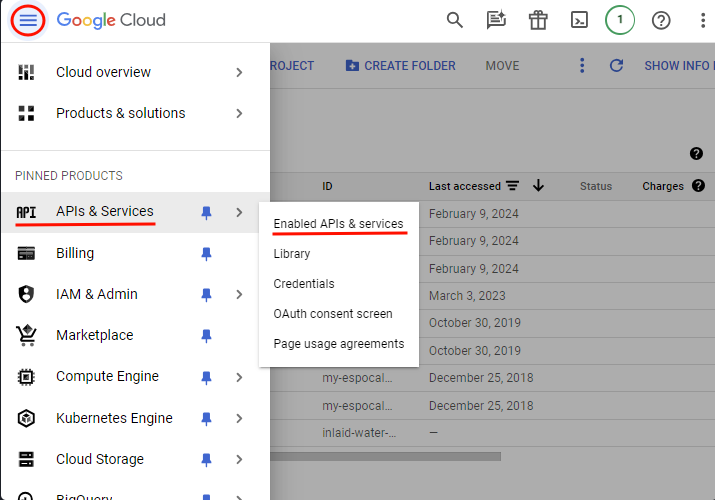The width and height of the screenshot is (715, 500).
Task: Refresh the project list
Action: point(617,66)
